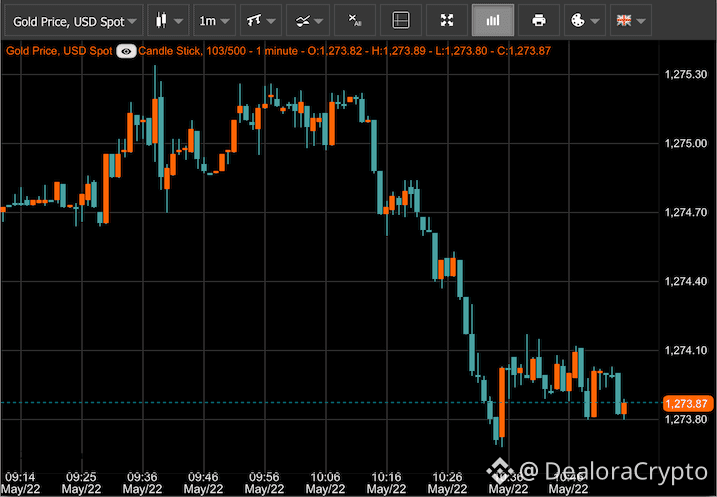Click the remove all drawings icon
Image resolution: width=717 pixels, height=497 pixels.
click(355, 21)
